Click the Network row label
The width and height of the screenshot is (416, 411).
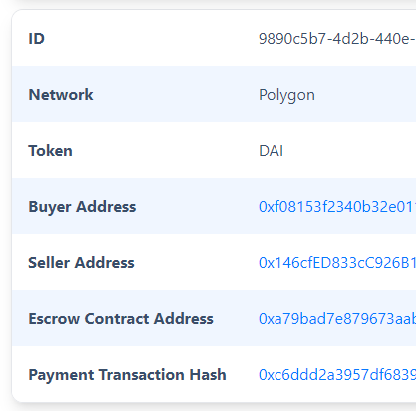[x=61, y=95]
